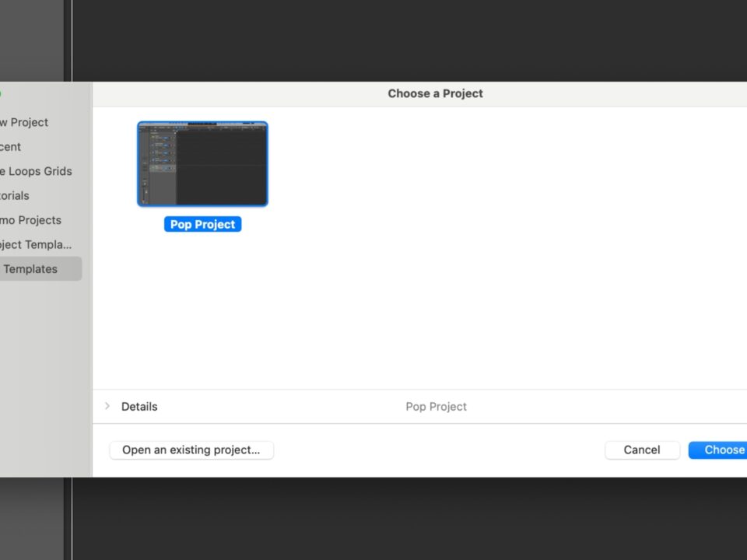Select Project Templates in the sidebar

36,244
